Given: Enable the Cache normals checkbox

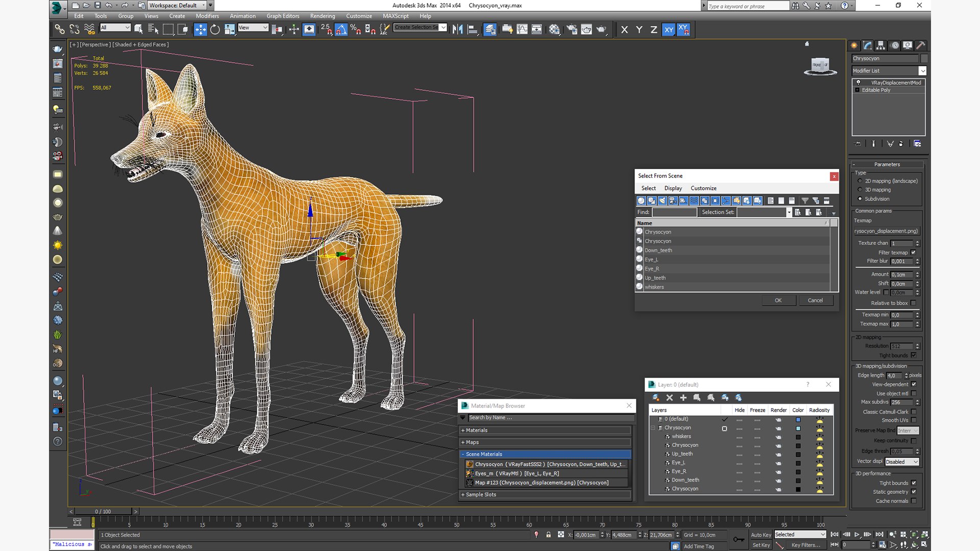Looking at the screenshot, I should click(x=914, y=501).
